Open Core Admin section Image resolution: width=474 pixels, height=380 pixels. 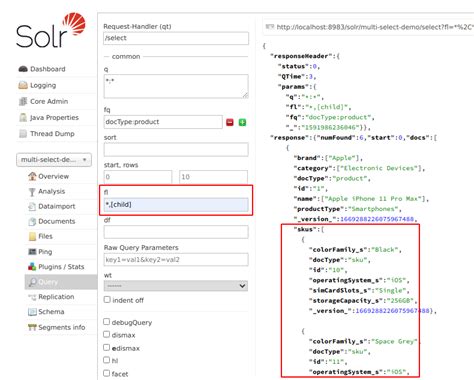[49, 101]
